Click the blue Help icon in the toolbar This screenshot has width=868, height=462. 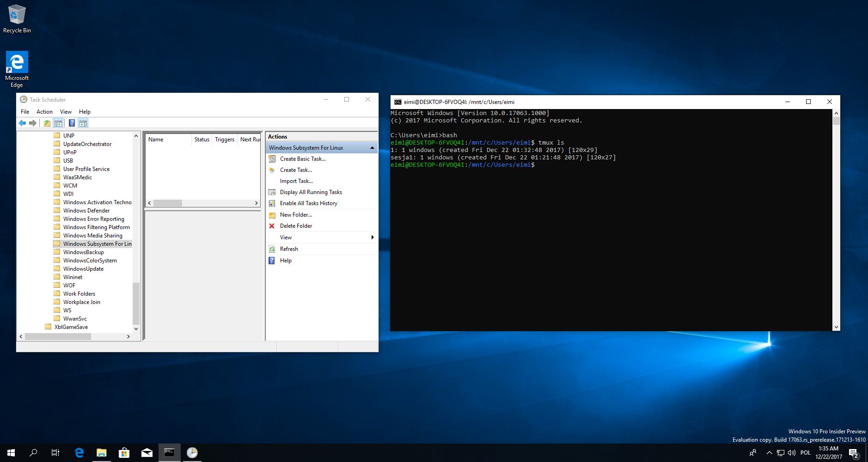pyautogui.click(x=72, y=123)
